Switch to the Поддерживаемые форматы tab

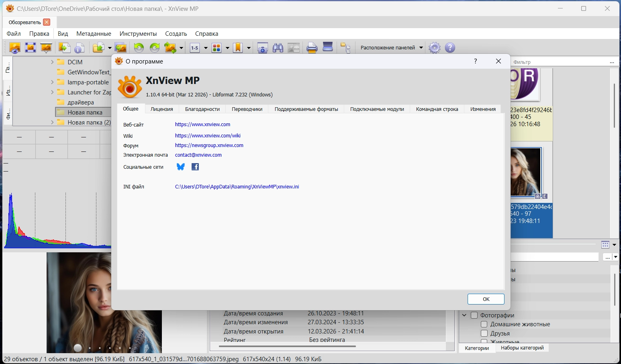306,109
